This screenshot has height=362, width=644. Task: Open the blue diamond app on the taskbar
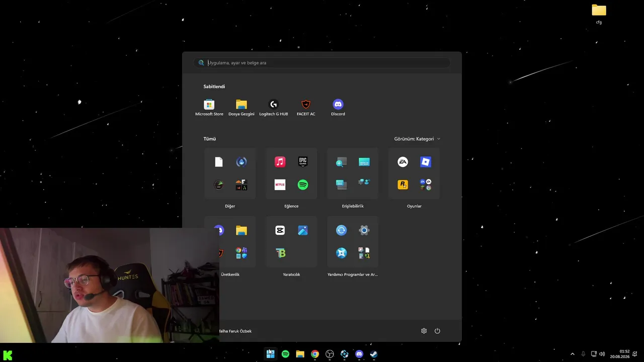click(x=345, y=354)
